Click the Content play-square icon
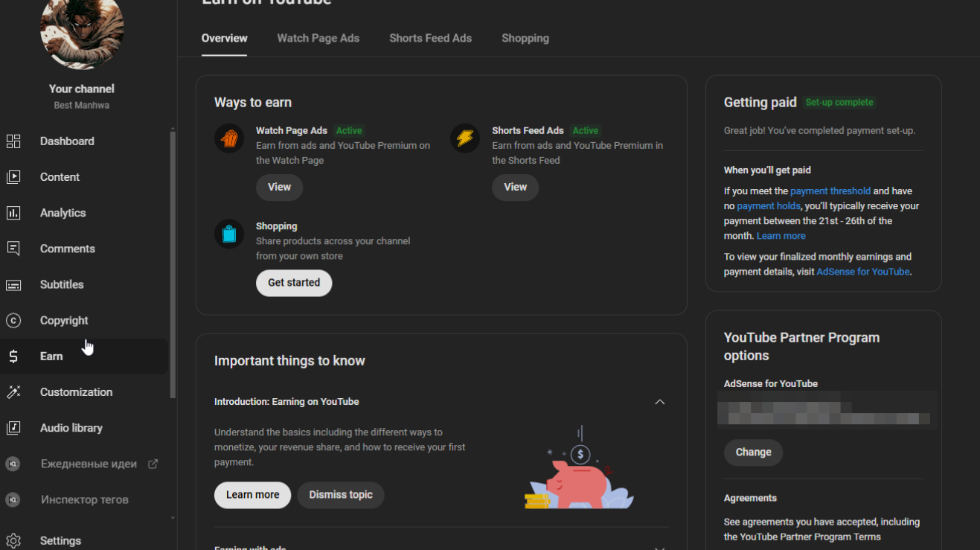Image resolution: width=980 pixels, height=550 pixels. point(13,177)
